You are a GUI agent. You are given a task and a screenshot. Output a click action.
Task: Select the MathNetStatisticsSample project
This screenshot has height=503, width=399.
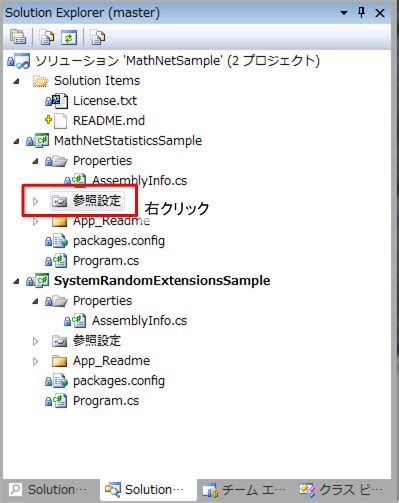(128, 141)
